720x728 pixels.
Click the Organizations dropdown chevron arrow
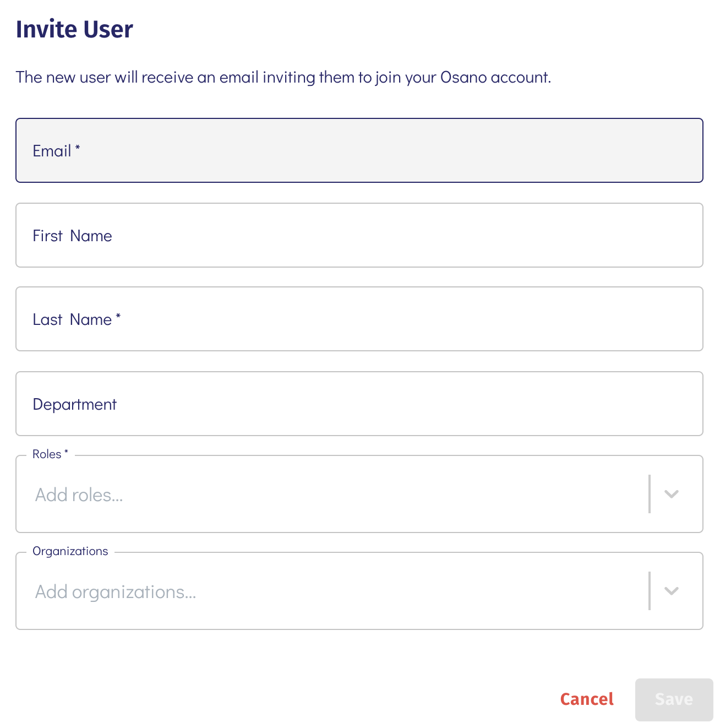click(x=671, y=591)
